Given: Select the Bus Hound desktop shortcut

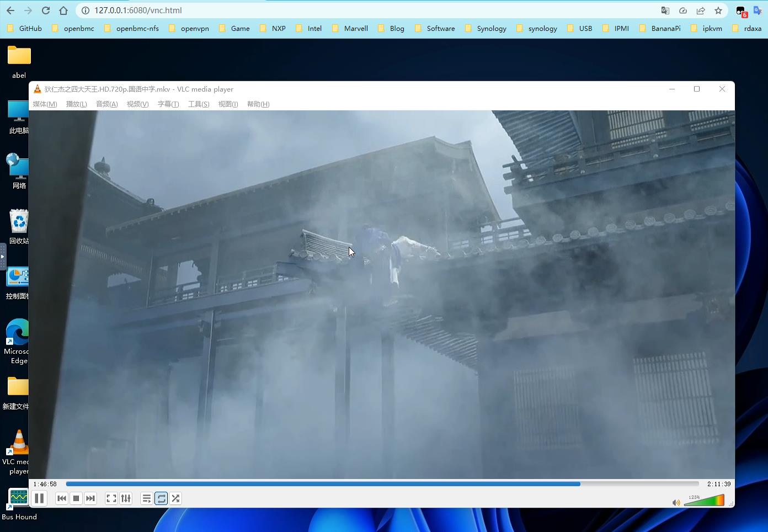Looking at the screenshot, I should 19,504.
